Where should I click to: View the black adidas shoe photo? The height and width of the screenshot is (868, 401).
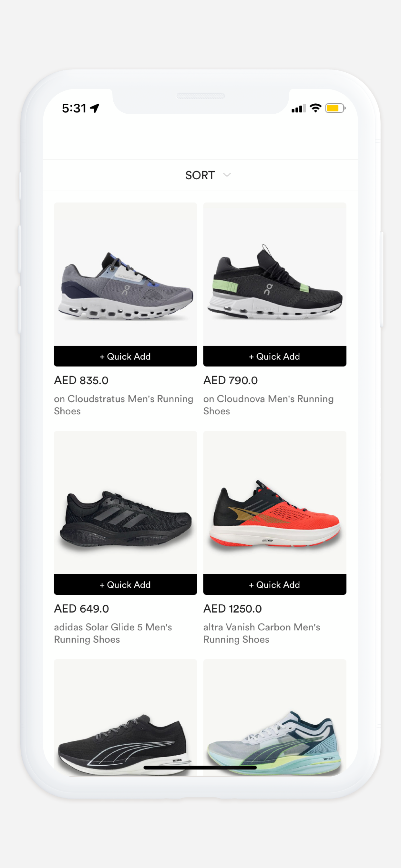(125, 502)
